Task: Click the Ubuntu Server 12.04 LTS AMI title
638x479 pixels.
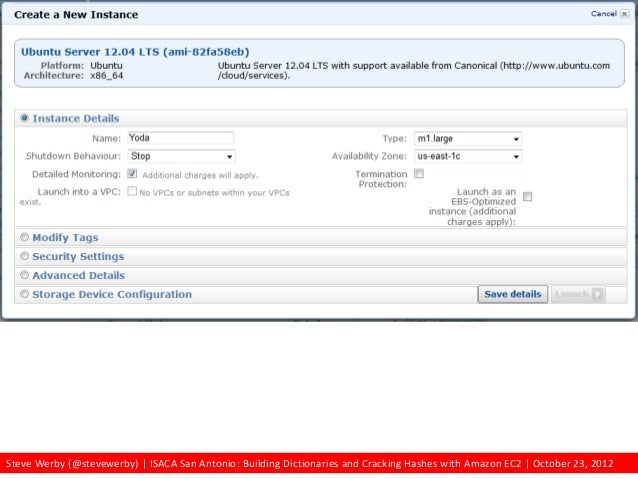Action: pos(135,52)
